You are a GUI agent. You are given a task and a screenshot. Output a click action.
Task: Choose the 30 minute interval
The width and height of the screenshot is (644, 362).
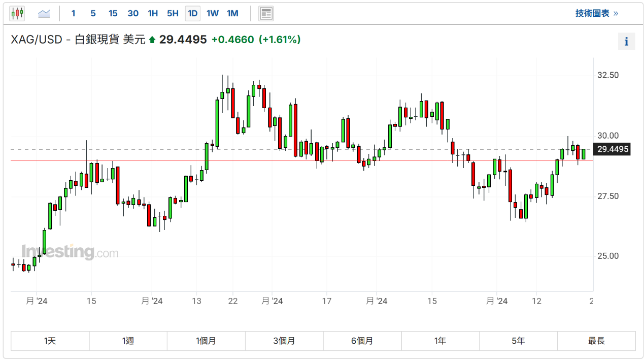(x=133, y=14)
